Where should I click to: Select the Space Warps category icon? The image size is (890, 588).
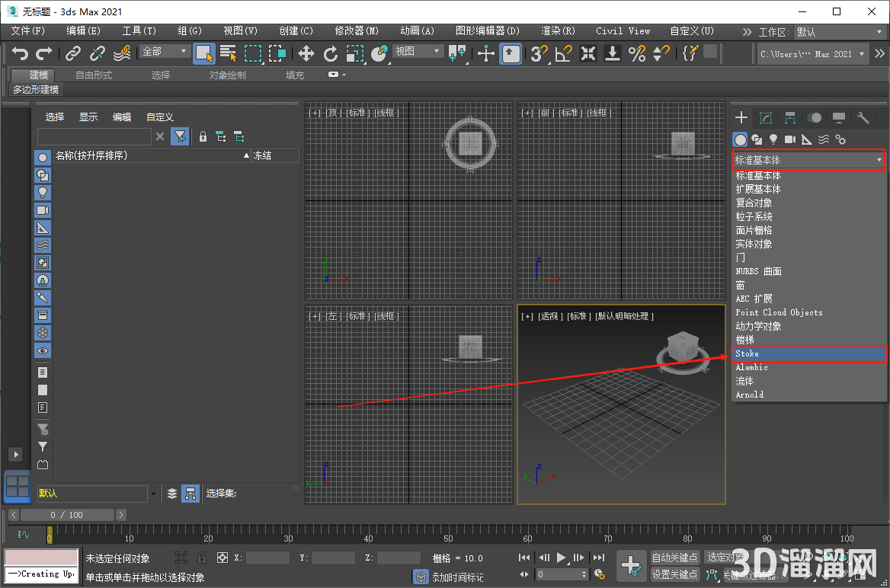[824, 139]
